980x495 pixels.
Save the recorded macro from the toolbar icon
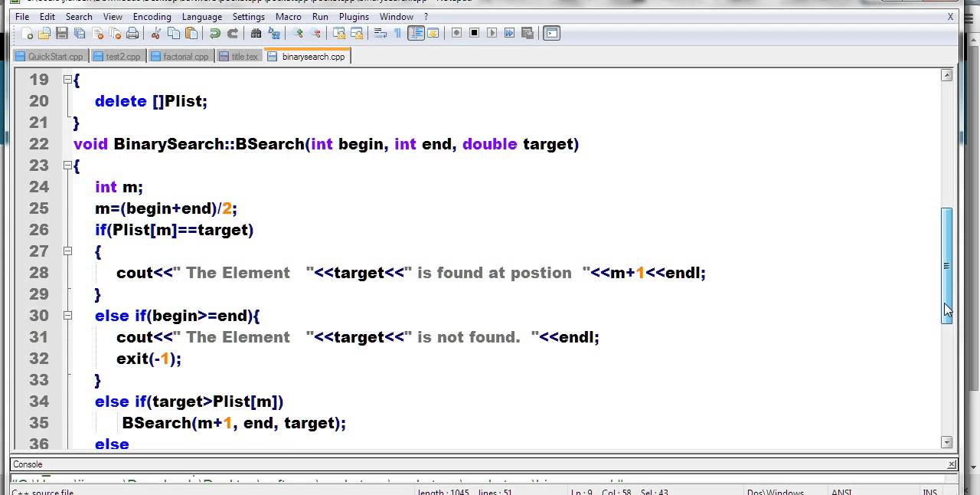coord(528,33)
